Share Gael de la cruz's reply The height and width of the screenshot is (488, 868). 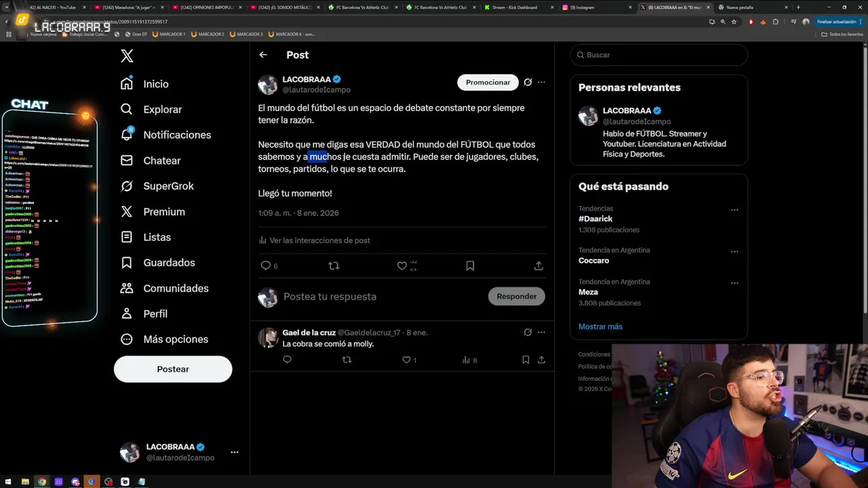[541, 360]
